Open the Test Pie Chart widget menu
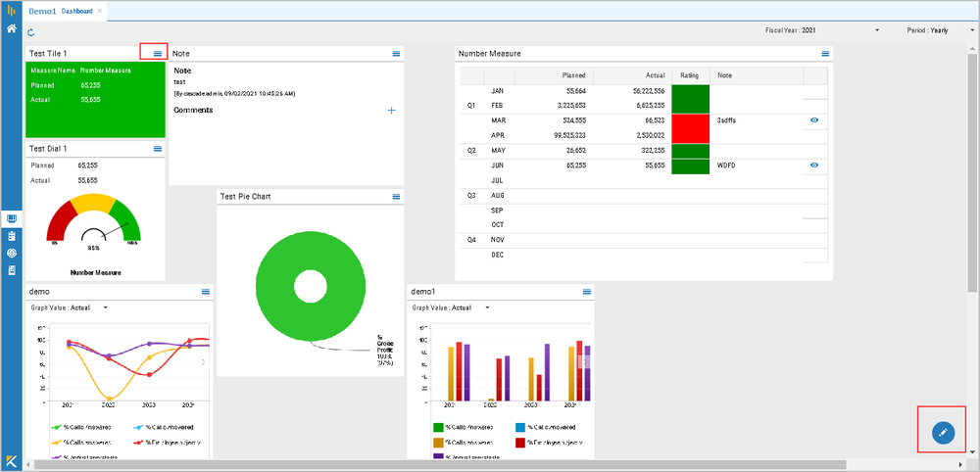Viewport: 980px width, 472px height. pos(396,197)
